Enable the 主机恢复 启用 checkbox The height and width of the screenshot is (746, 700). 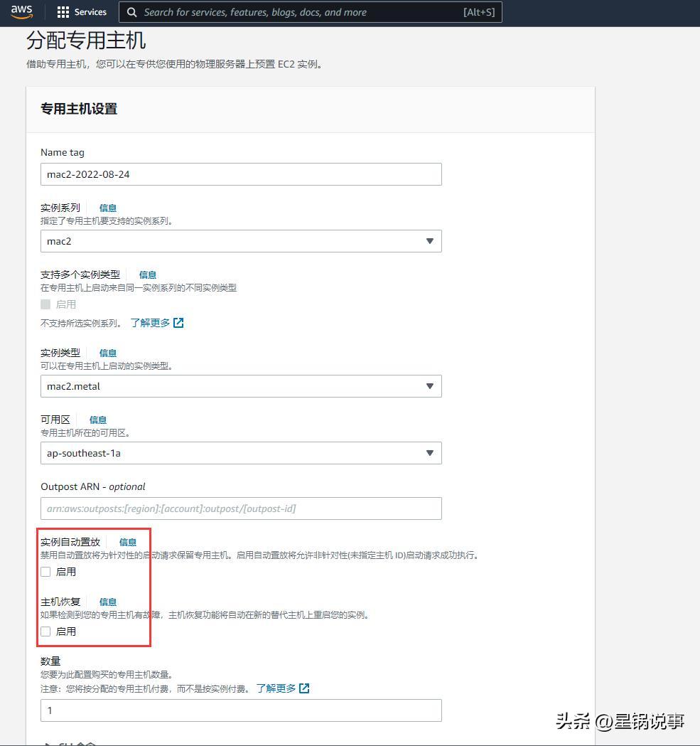(x=45, y=631)
